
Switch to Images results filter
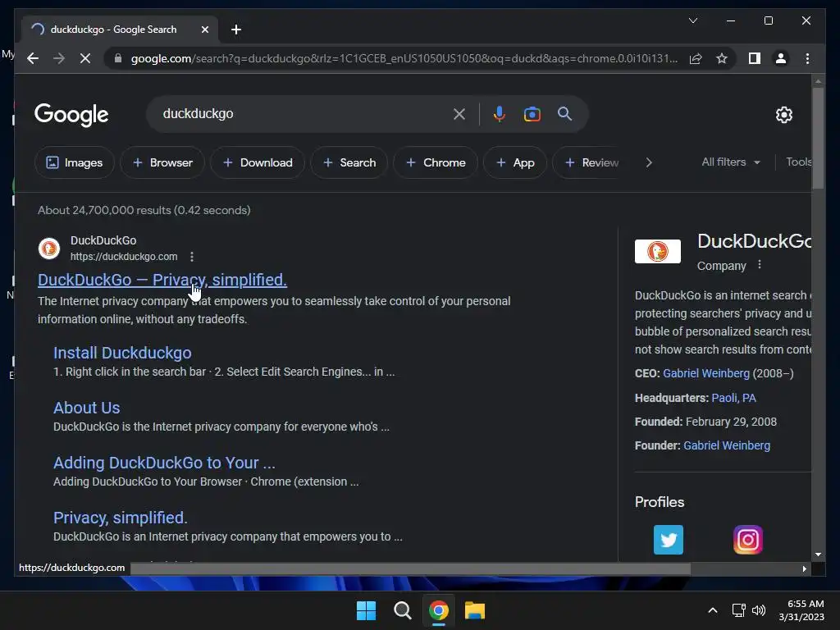(x=75, y=162)
